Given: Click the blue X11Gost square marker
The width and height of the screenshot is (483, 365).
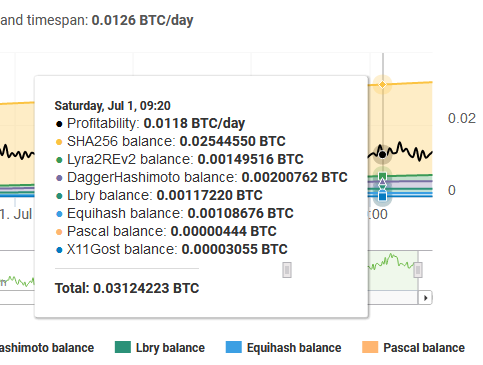Looking at the screenshot, I should tap(382, 196).
